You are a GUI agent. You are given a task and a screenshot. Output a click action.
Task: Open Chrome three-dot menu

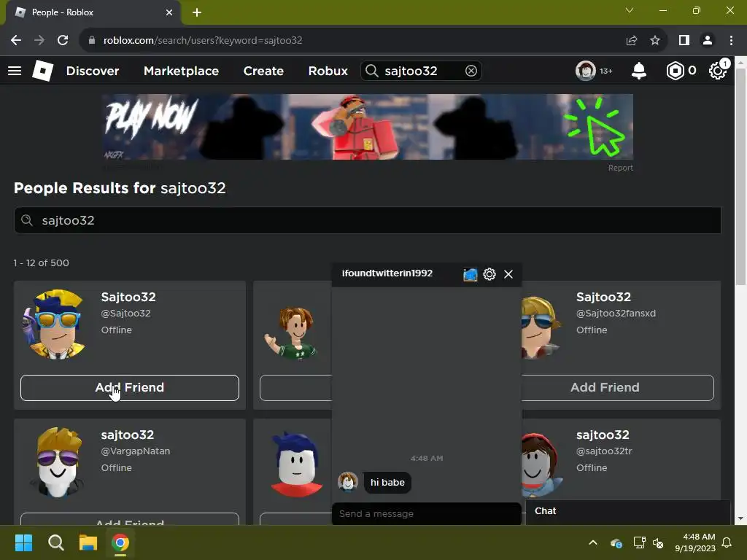click(x=731, y=41)
